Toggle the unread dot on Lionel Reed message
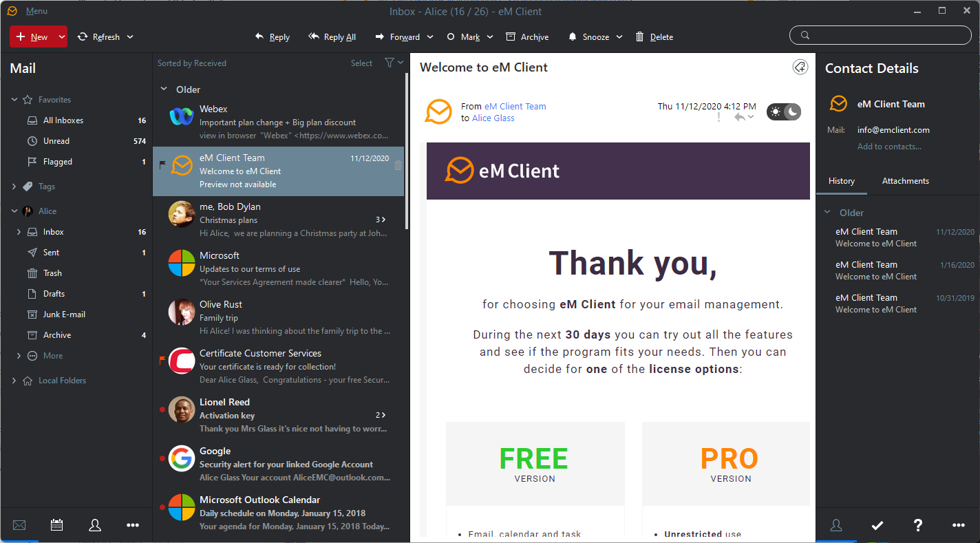Image resolution: width=980 pixels, height=543 pixels. (x=162, y=409)
